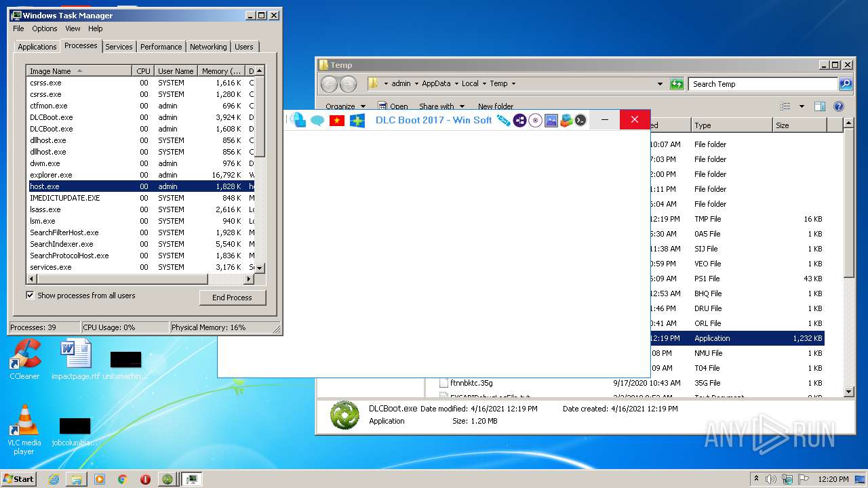This screenshot has width=868, height=488.
Task: Click the change view icon in Temp window
Action: (x=785, y=106)
